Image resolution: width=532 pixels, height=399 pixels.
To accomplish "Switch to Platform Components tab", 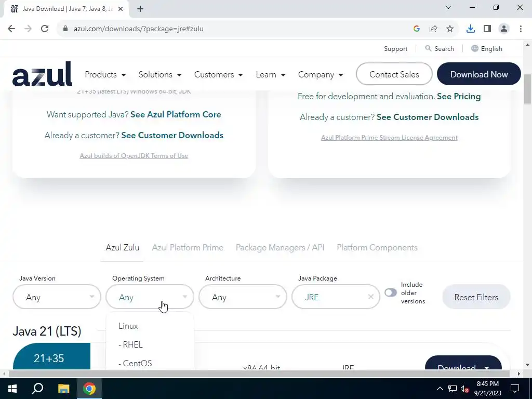I will 377,248.
